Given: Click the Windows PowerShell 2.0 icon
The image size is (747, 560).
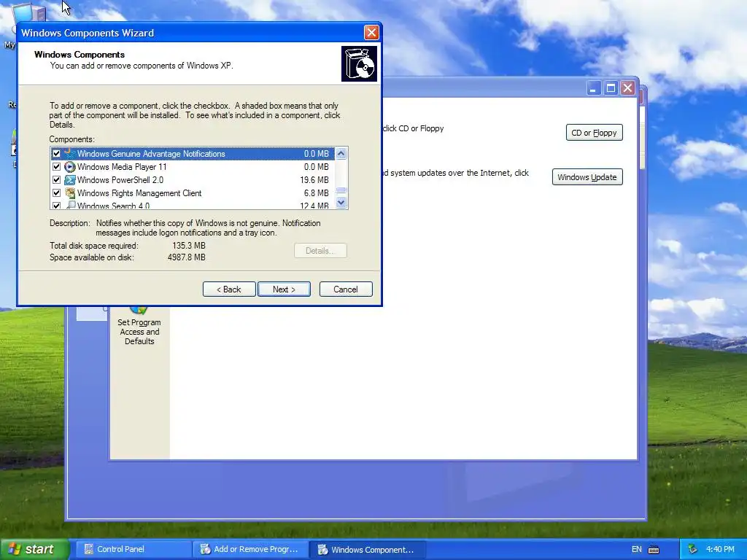Looking at the screenshot, I should click(70, 180).
